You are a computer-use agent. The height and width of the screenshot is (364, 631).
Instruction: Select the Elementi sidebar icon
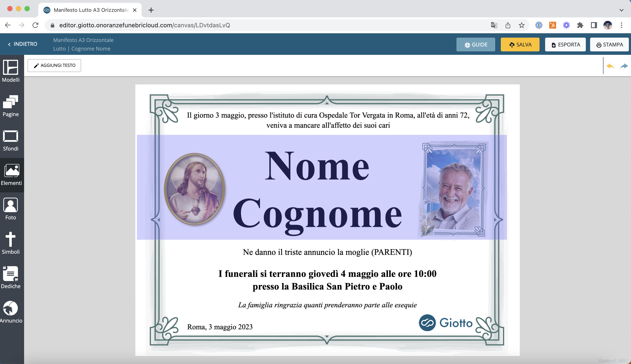tap(11, 175)
